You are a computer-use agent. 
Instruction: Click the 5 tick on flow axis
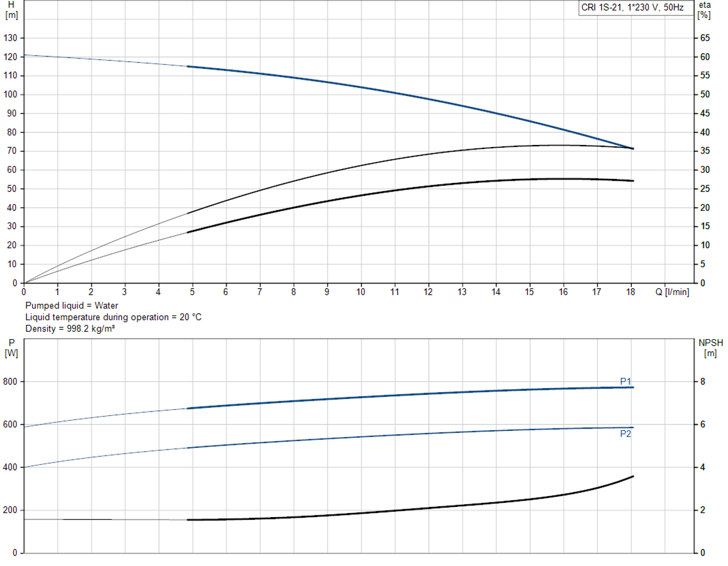192,292
